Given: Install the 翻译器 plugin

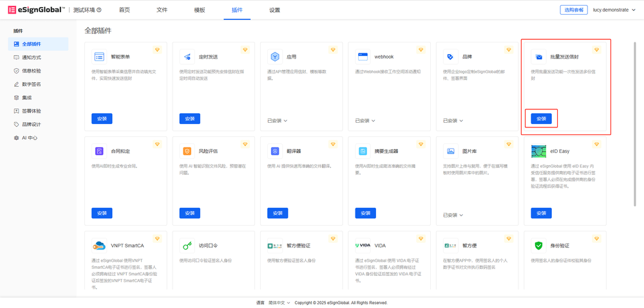Looking at the screenshot, I should (278, 213).
